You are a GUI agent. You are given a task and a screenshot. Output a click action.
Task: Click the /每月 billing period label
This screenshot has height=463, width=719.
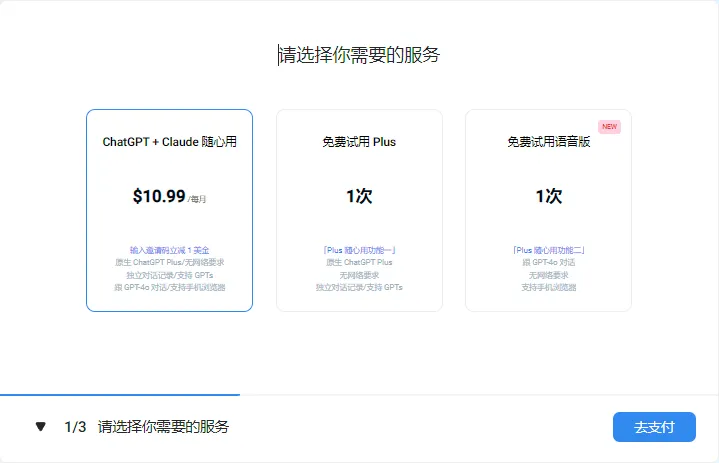197,199
